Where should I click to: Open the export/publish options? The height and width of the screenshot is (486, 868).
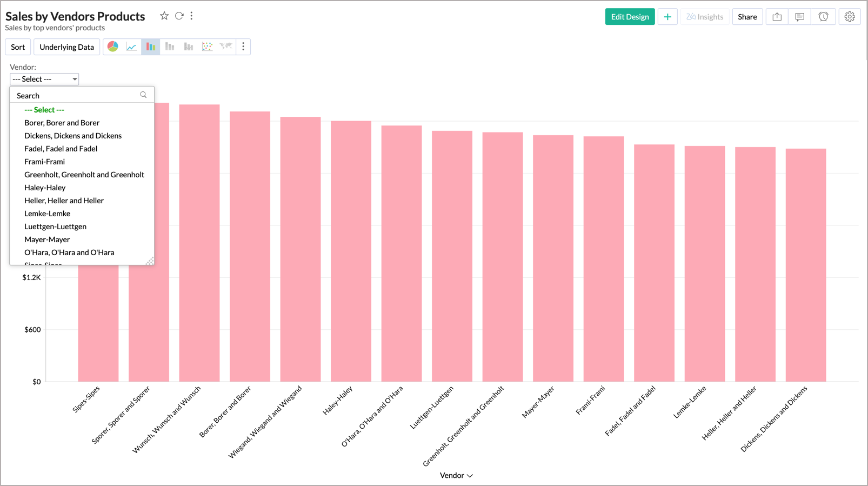pyautogui.click(x=777, y=17)
